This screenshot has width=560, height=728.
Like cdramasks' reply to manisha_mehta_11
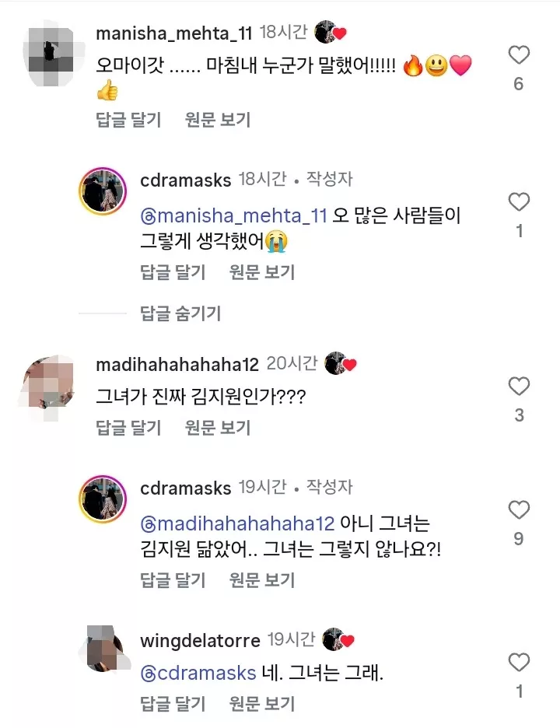[x=518, y=202]
